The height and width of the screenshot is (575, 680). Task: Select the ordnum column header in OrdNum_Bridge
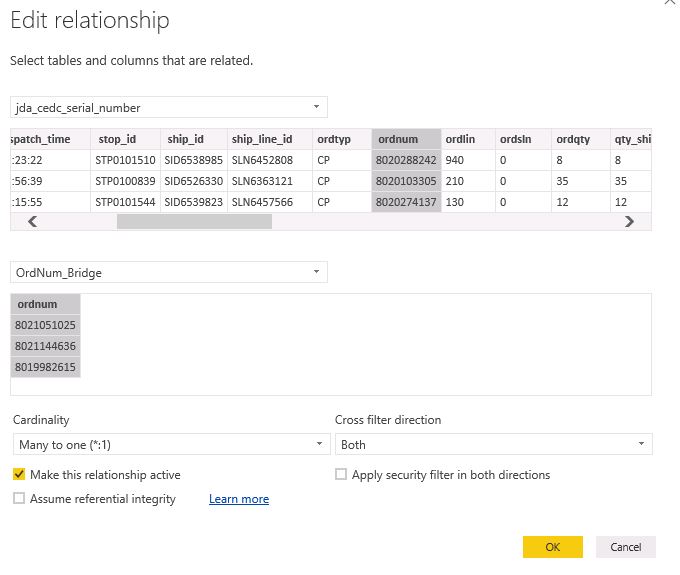(x=46, y=304)
